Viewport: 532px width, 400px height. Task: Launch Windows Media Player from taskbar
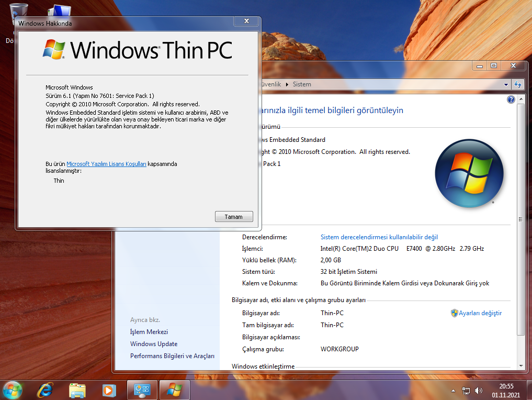coord(109,390)
